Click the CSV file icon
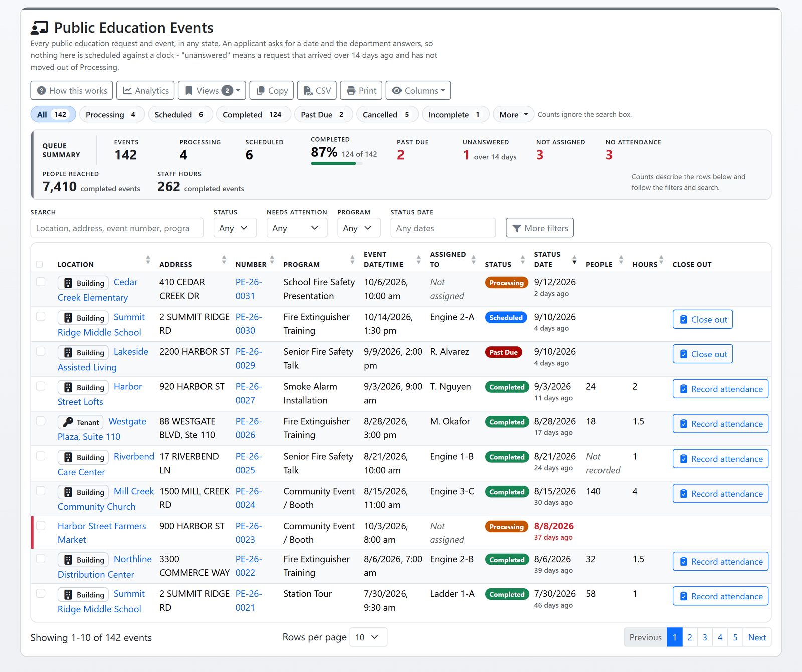 point(308,91)
